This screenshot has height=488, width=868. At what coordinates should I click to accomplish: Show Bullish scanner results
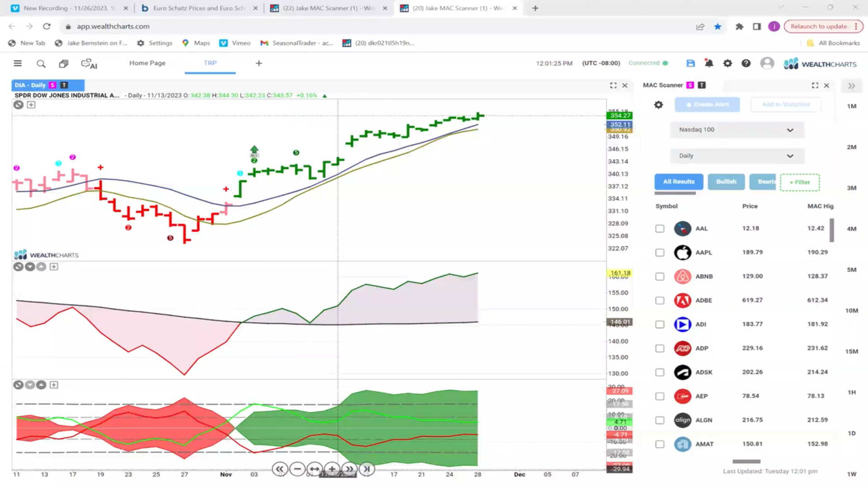click(726, 182)
